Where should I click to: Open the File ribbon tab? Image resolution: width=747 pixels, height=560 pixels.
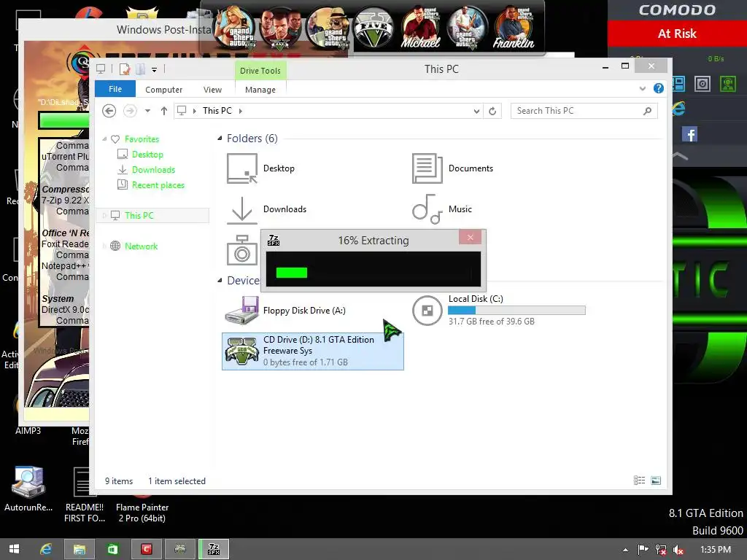tap(115, 89)
